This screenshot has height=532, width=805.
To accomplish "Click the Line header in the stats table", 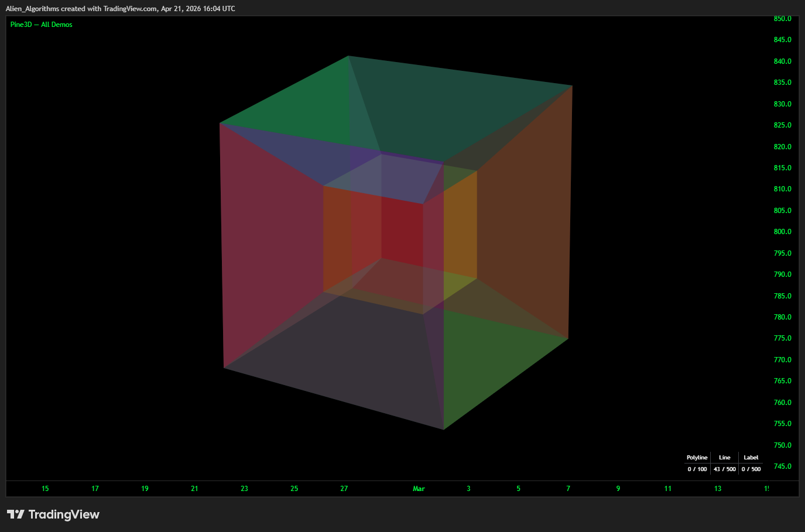I will [x=724, y=458].
